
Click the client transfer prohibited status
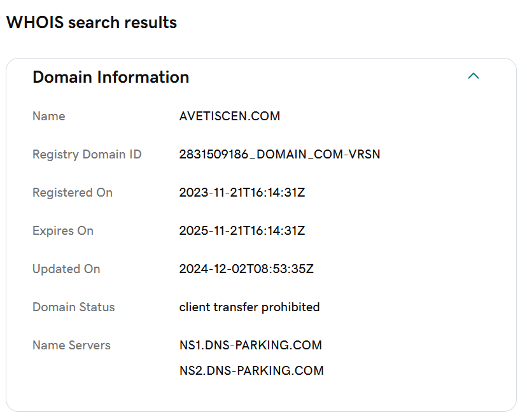click(x=249, y=307)
